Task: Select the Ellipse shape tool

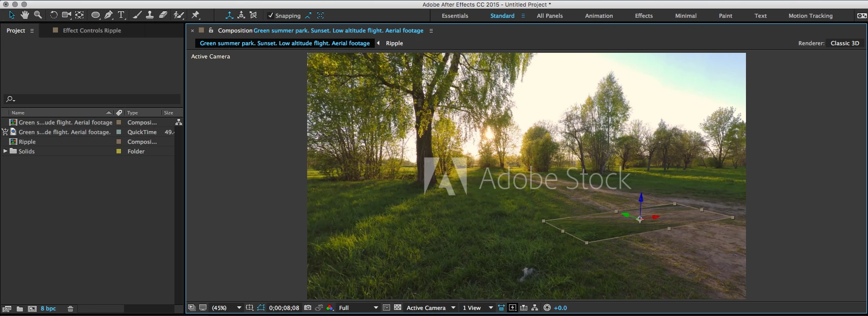Action: click(x=96, y=15)
